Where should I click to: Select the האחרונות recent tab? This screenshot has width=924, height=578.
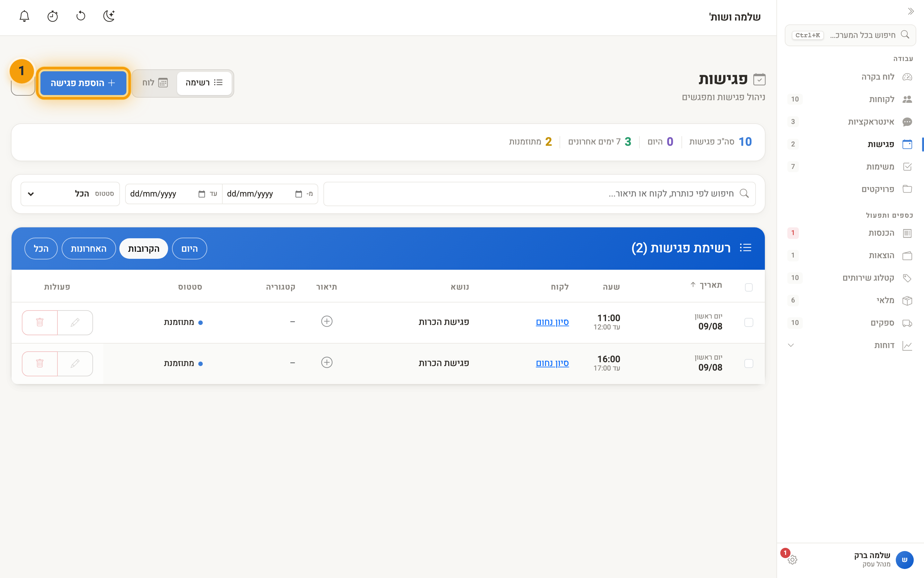[89, 249]
